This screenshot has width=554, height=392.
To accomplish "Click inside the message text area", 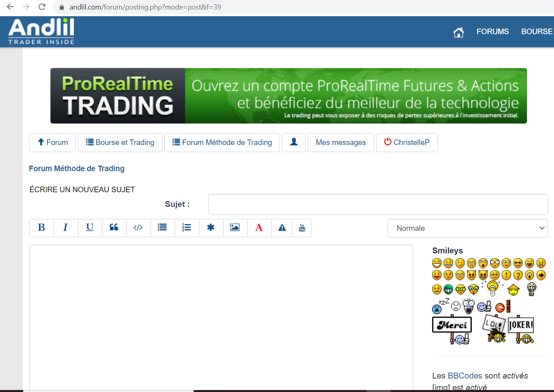I will [221, 318].
